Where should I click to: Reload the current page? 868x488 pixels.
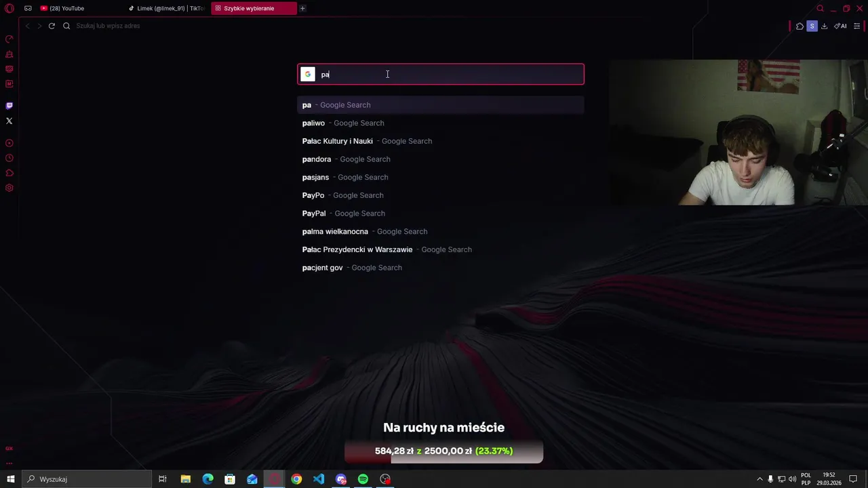pos(52,26)
